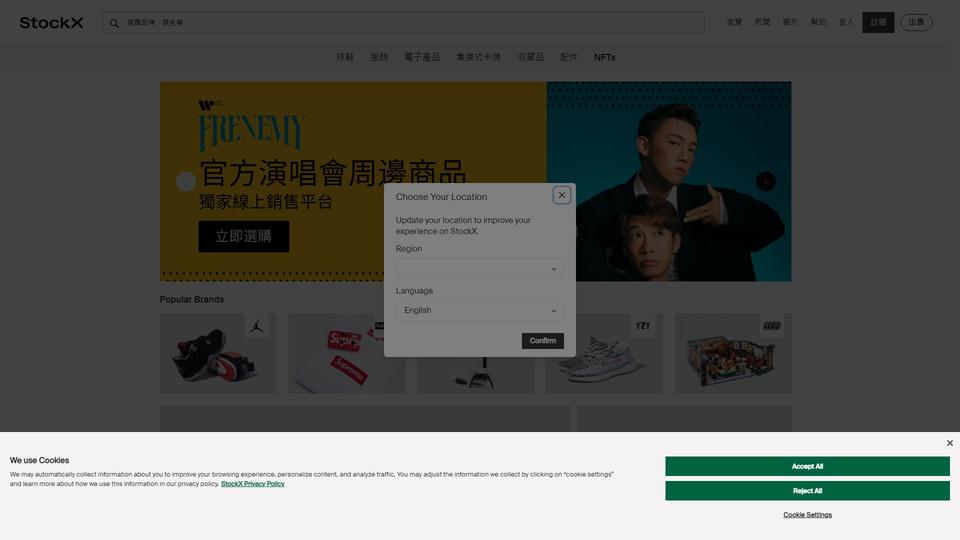
Task: Click the search magnifier icon
Action: click(114, 23)
